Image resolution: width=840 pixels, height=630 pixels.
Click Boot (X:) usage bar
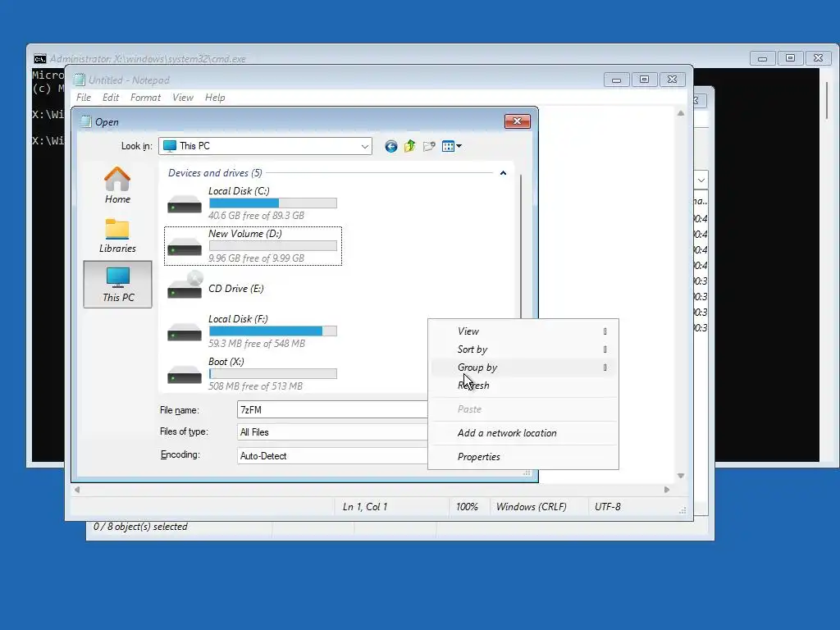point(272,374)
